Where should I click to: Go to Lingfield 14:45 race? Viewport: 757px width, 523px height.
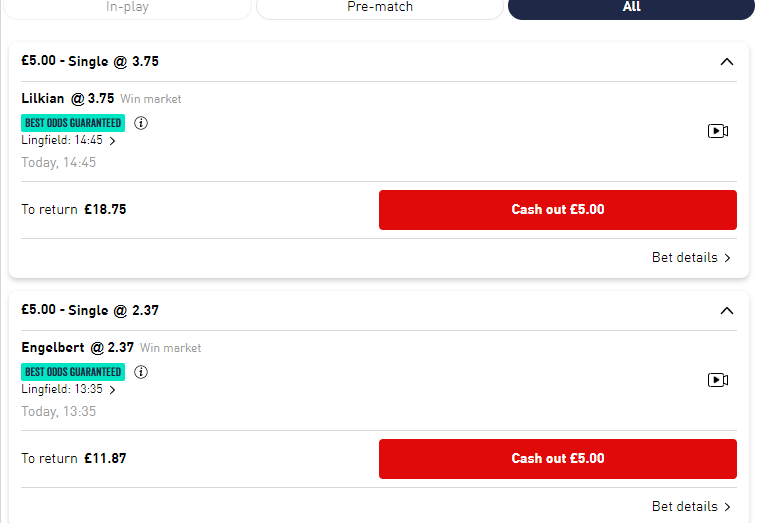(x=68, y=140)
